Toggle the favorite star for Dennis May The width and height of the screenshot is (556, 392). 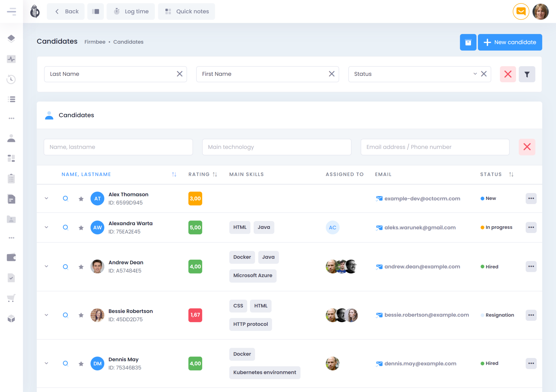coord(81,363)
